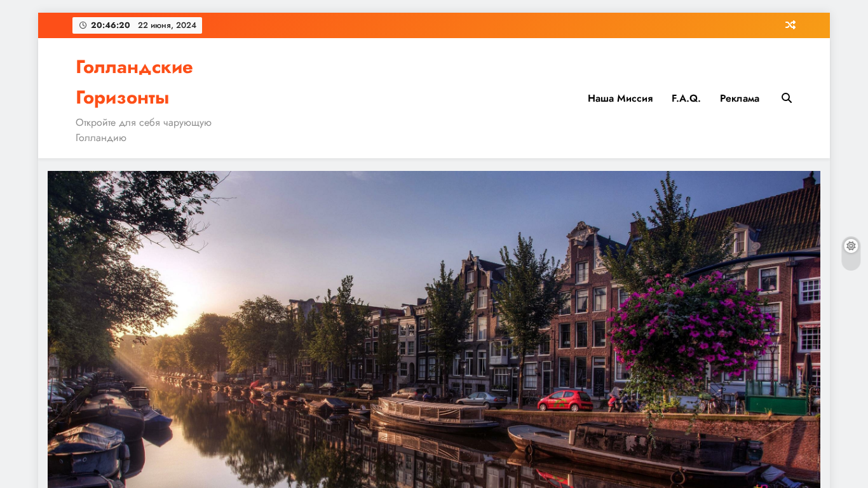Image resolution: width=868 pixels, height=488 pixels.
Task: Open the Amsterdam canal banner image
Action: pos(434,329)
